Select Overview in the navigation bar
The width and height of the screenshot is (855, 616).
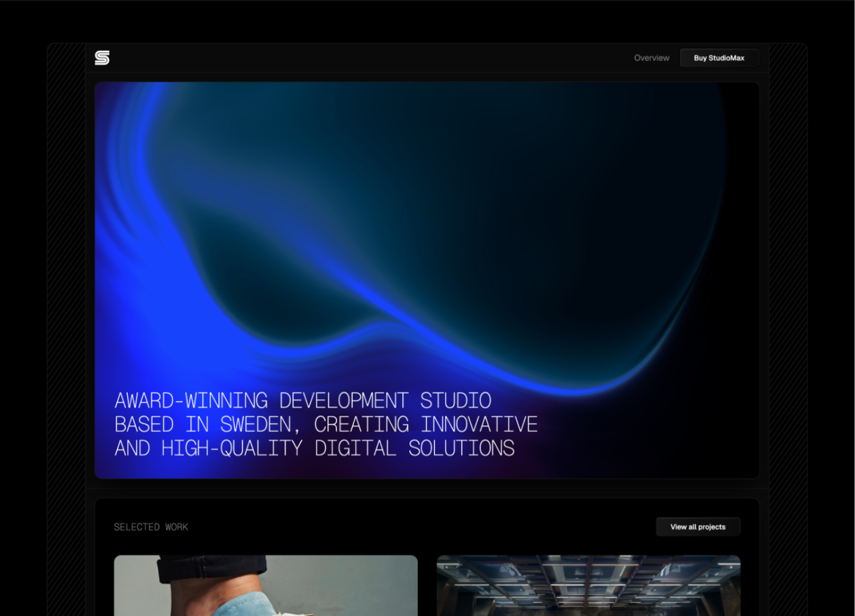point(651,57)
